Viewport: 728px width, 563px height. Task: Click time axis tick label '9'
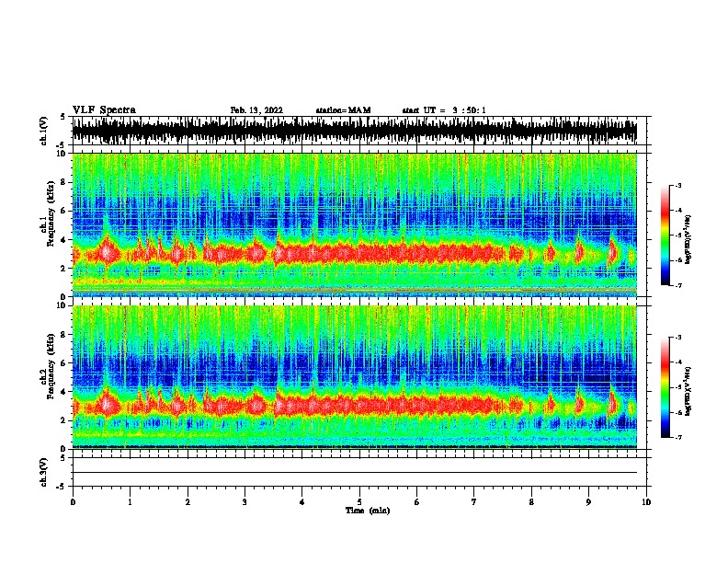click(x=588, y=502)
